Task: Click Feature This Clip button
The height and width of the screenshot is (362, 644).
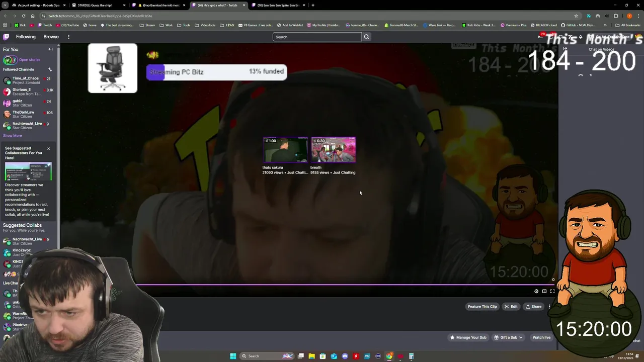Action: point(482,307)
